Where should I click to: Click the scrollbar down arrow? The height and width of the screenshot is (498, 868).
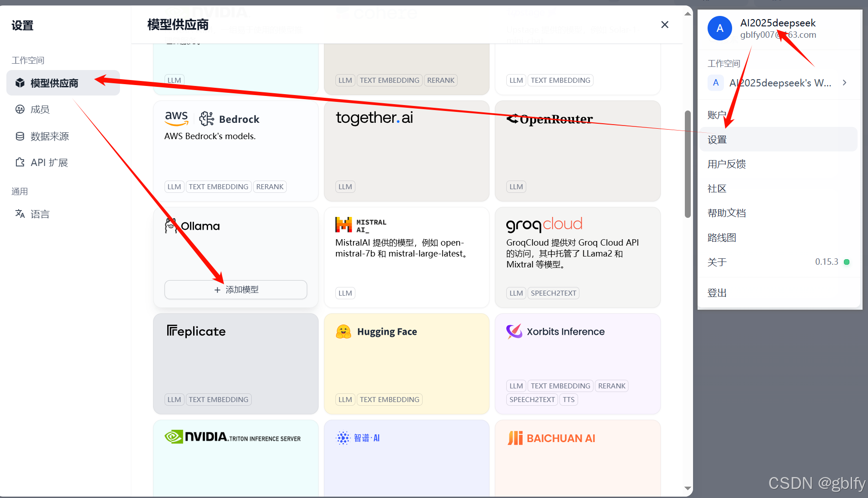(x=688, y=488)
